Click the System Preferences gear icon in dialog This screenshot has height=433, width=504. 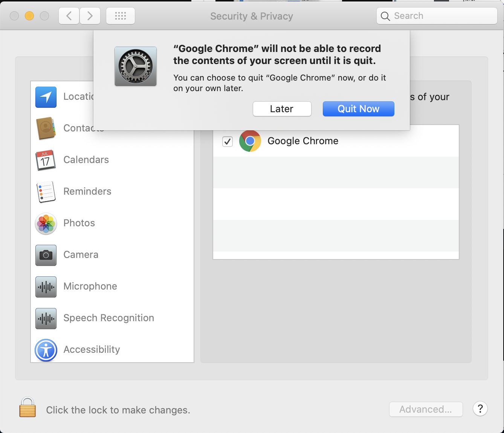click(136, 66)
